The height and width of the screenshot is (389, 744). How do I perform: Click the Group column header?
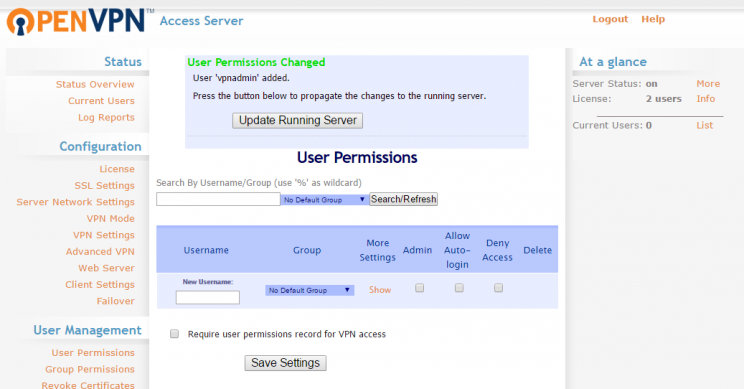tap(307, 250)
